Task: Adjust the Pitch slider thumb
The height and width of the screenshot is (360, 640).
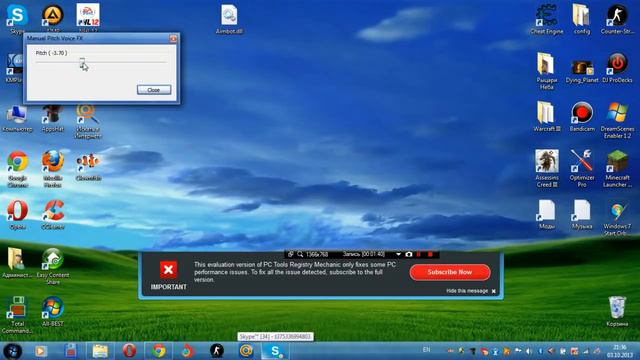Action: coord(82,62)
